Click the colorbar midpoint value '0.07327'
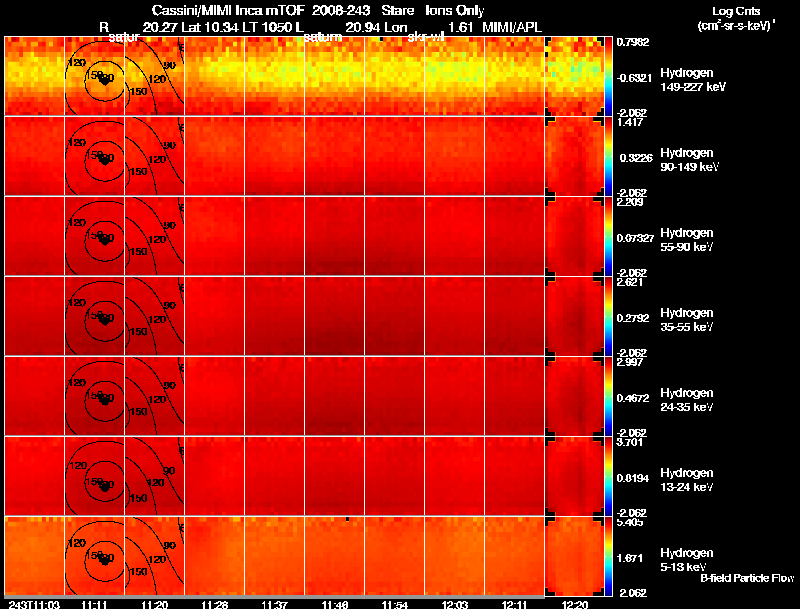This screenshot has width=800, height=609. pos(635,238)
